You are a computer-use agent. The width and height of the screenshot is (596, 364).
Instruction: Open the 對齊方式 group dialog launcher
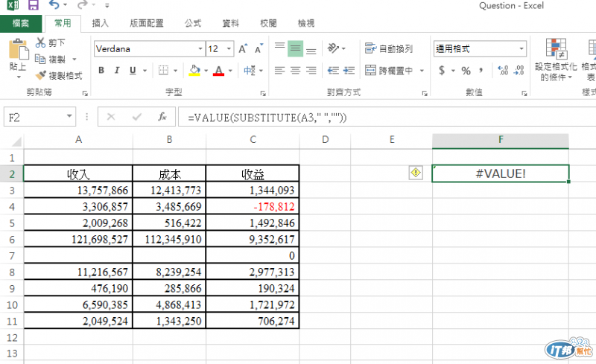click(425, 93)
